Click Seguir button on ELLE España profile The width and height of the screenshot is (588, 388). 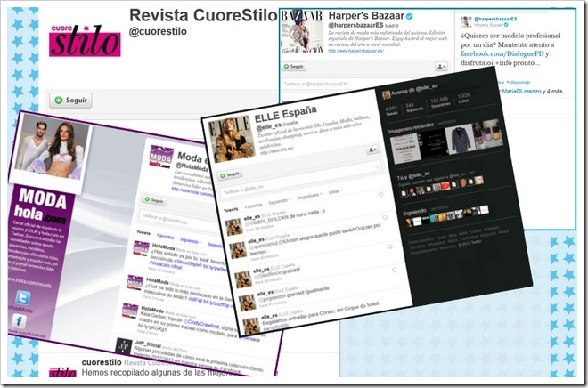pyautogui.click(x=230, y=174)
